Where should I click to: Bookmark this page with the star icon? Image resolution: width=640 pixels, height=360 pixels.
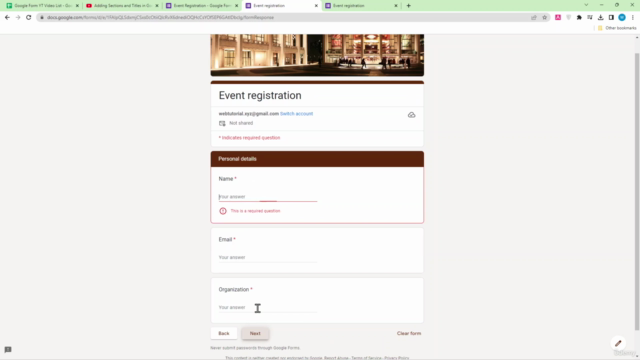(544, 18)
